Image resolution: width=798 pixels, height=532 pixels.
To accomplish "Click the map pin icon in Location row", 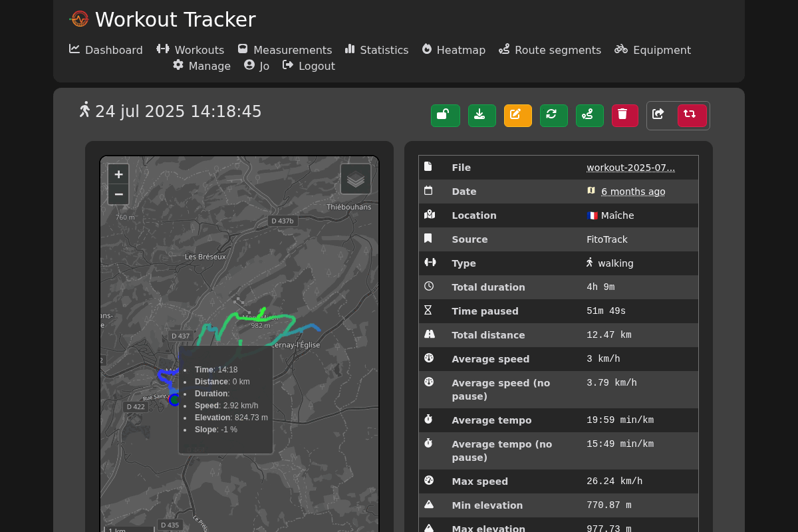I will coord(429,214).
